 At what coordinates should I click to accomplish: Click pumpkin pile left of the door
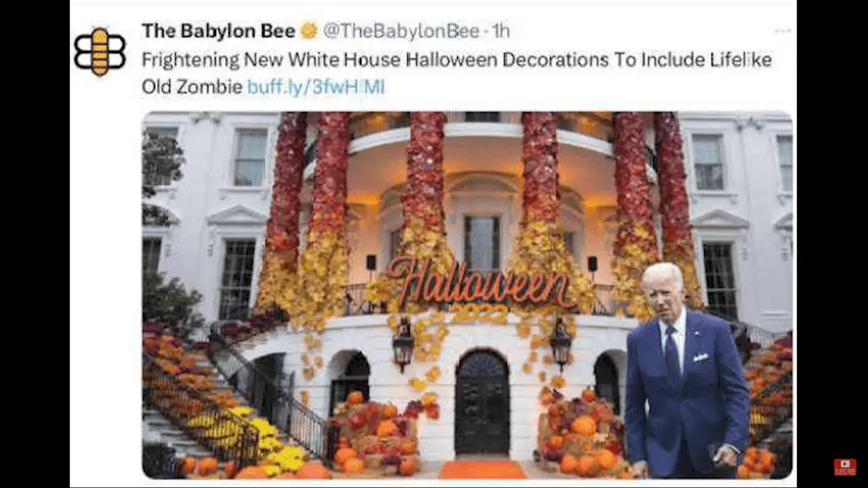point(374,434)
